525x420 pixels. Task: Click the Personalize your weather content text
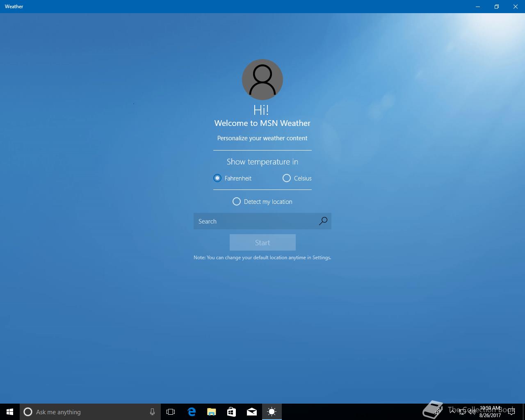coord(262,138)
